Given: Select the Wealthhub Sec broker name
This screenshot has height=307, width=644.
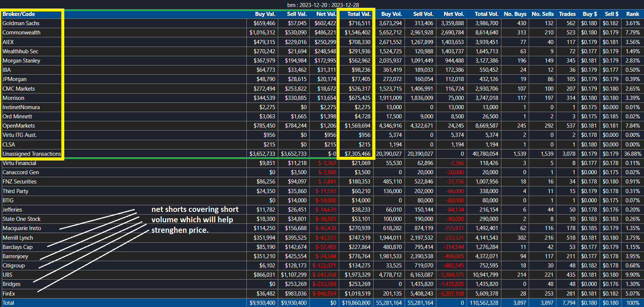Looking at the screenshot, I should tap(20, 51).
